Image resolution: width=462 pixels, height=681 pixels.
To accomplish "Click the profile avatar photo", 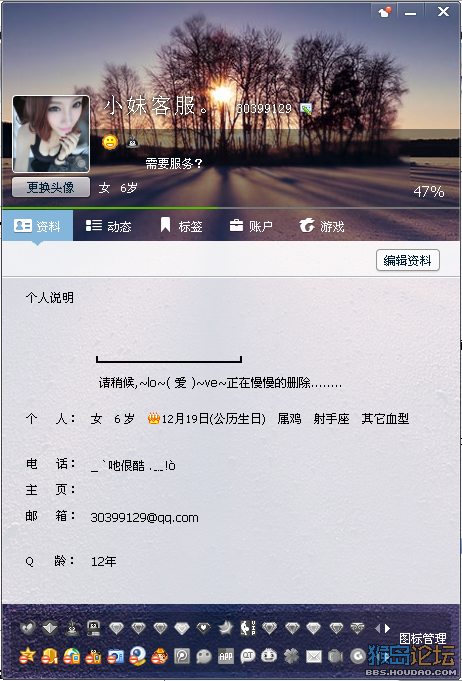I will 51,134.
